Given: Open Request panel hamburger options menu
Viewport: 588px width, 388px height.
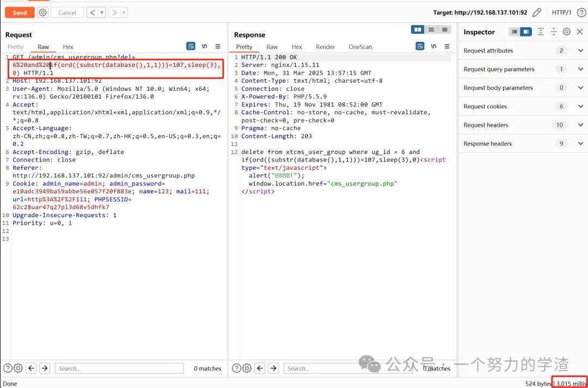Looking at the screenshot, I should [x=218, y=46].
